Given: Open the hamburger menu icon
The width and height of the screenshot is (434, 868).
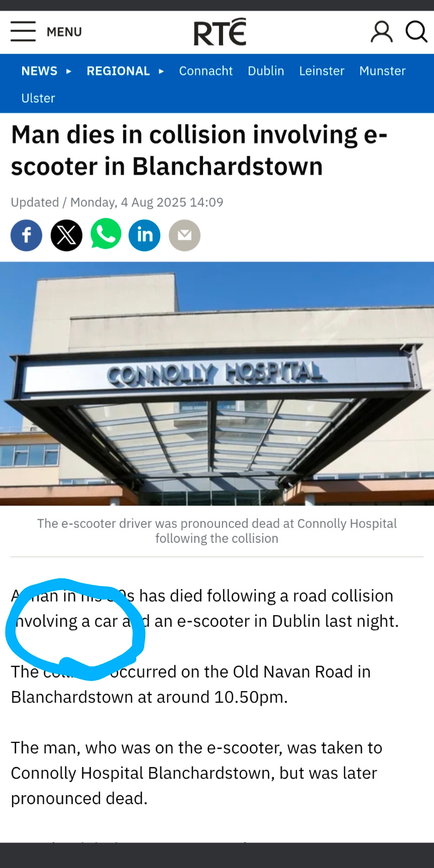Looking at the screenshot, I should tap(23, 32).
